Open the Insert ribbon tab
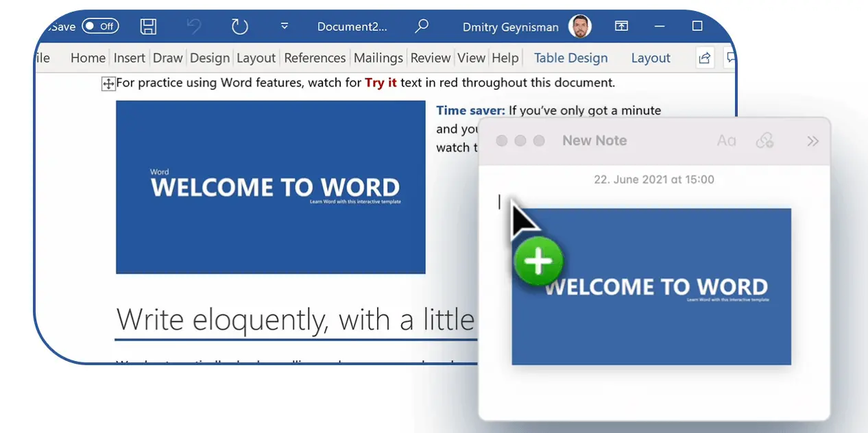Screen dimensions: 868x433 tap(129, 58)
